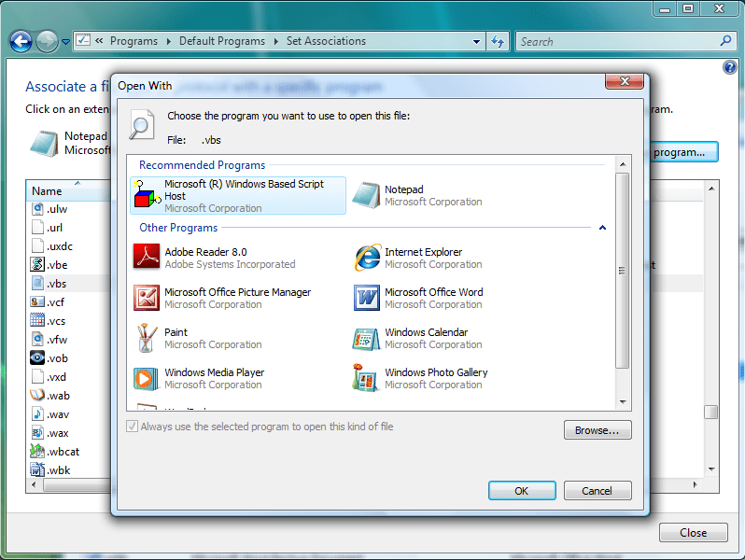
Task: Toggle Always use the selected program checkbox
Action: point(132,427)
